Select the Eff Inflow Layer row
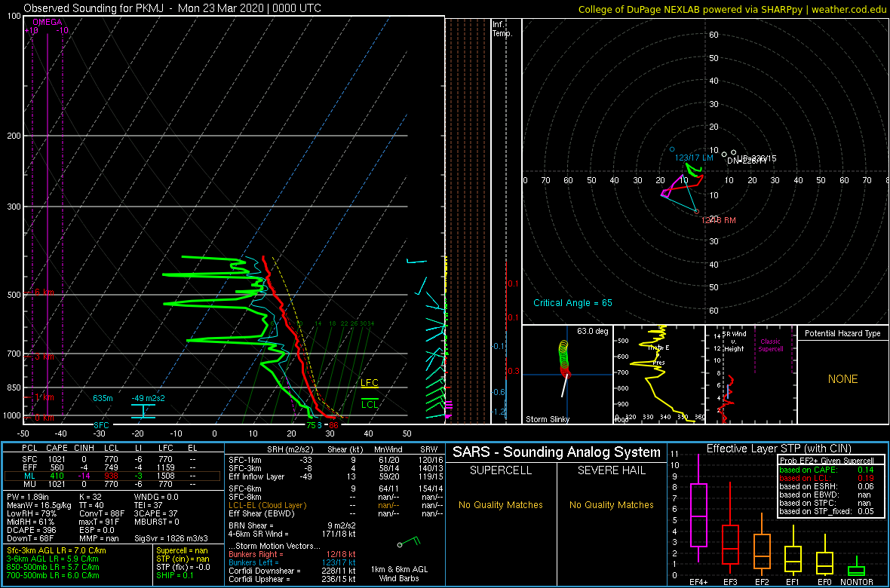 (335, 476)
